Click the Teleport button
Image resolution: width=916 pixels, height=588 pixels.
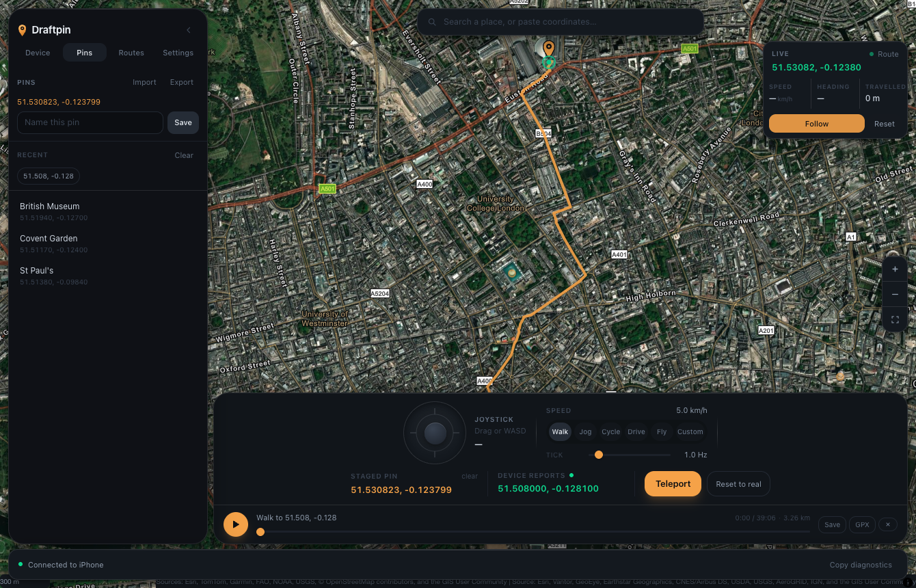tap(673, 483)
